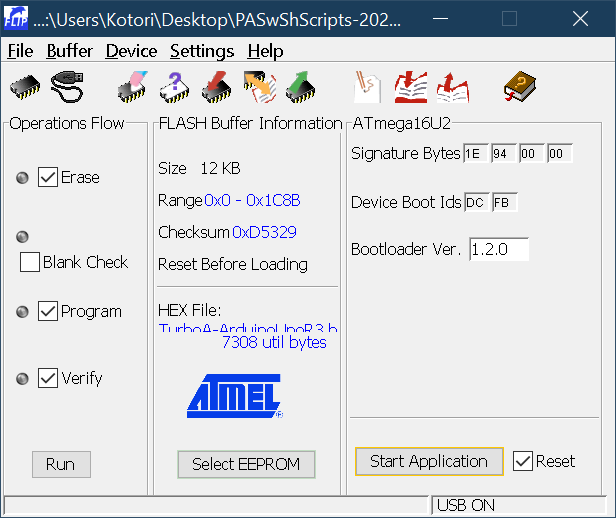Enable the Blank Check checkbox
The width and height of the screenshot is (616, 518).
click(30, 262)
